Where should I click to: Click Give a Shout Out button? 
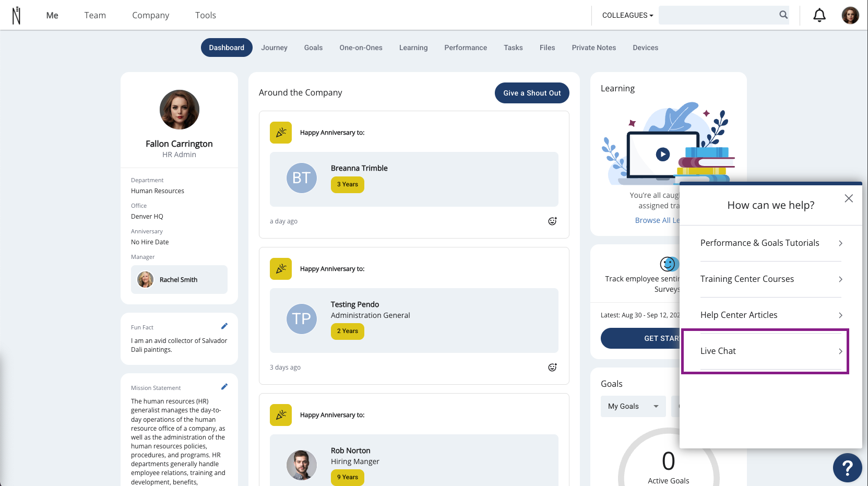(x=532, y=93)
